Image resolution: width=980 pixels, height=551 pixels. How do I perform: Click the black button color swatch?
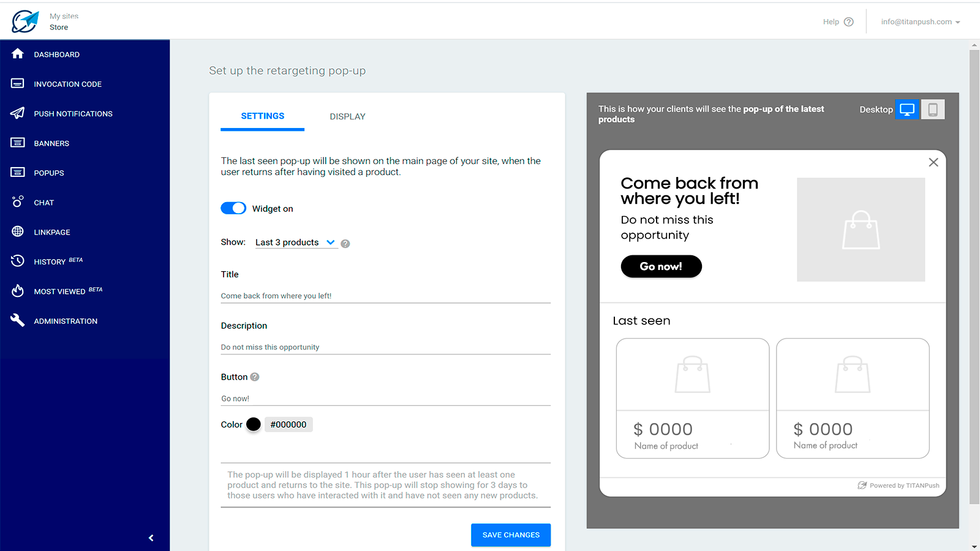[254, 424]
